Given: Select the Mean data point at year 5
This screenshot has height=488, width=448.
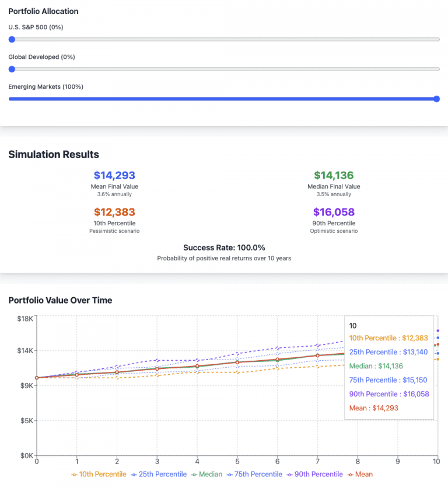Looking at the screenshot, I should 237,362.
